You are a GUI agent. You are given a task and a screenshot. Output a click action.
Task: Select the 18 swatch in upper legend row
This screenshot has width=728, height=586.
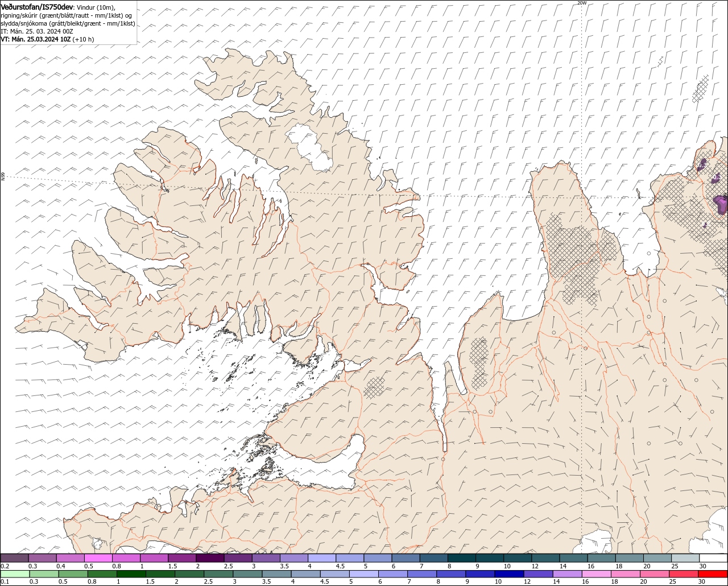[x=630, y=558]
